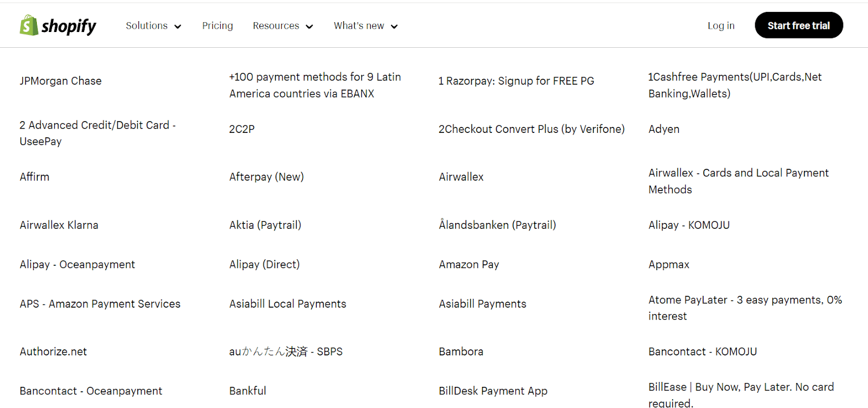Select Ålandsbanken (Paytrail)
This screenshot has width=868, height=408.
497,225
